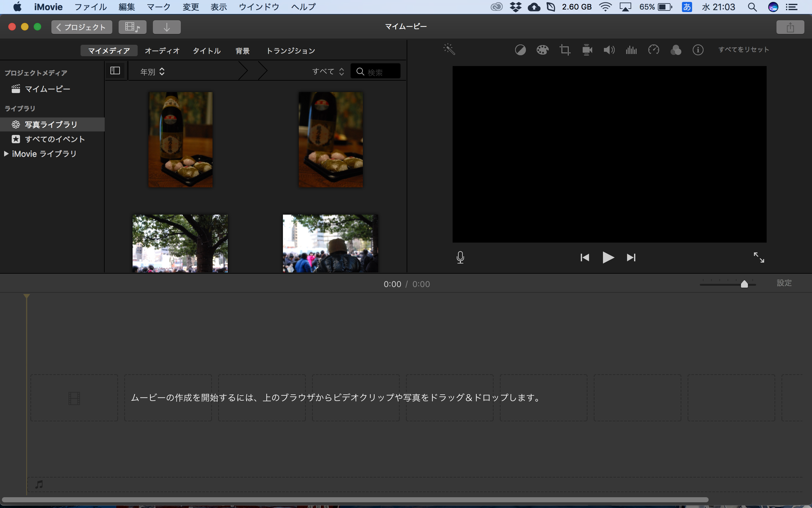
Task: Click the magic wand auto-enhance icon
Action: 449,50
